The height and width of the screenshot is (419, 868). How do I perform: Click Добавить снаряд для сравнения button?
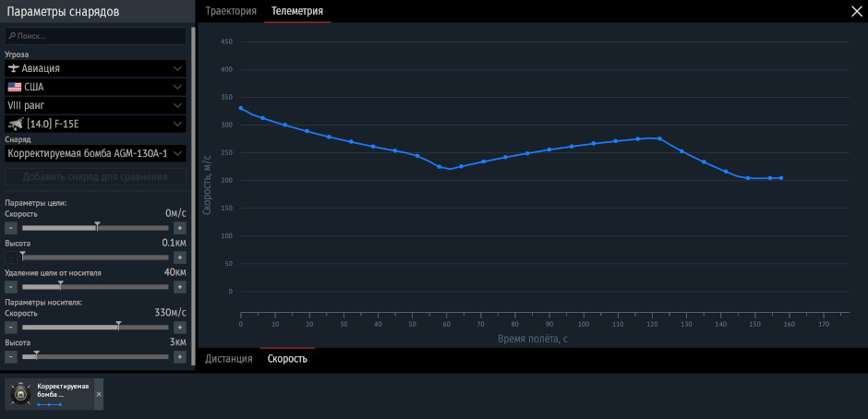(96, 177)
